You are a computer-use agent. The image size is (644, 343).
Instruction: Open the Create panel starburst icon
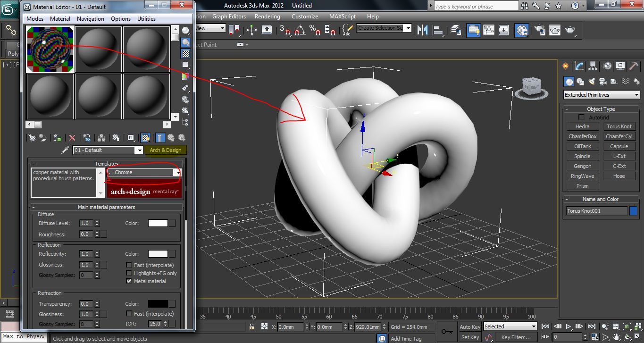[x=565, y=66]
